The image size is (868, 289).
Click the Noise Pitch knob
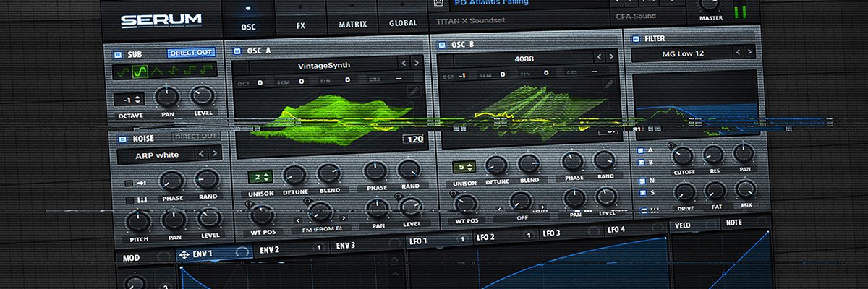coord(137,221)
